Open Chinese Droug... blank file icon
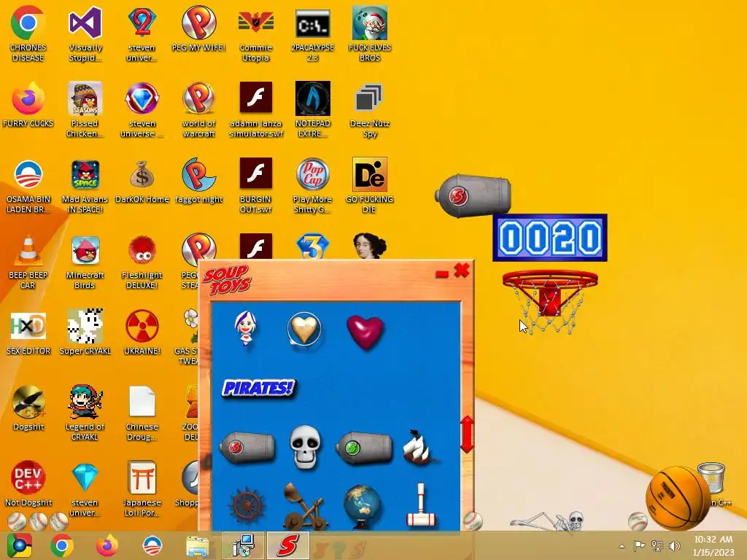Viewport: 747px width, 560px height. [142, 413]
